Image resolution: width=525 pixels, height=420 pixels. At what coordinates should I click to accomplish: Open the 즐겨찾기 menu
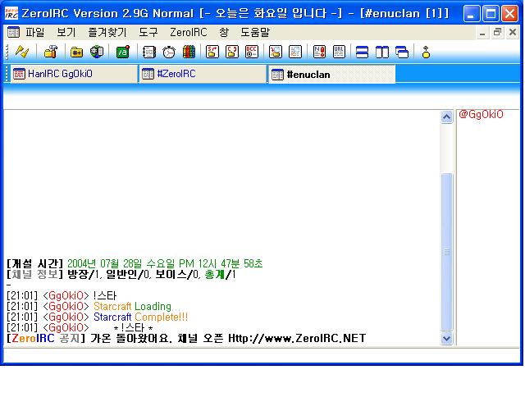[107, 32]
